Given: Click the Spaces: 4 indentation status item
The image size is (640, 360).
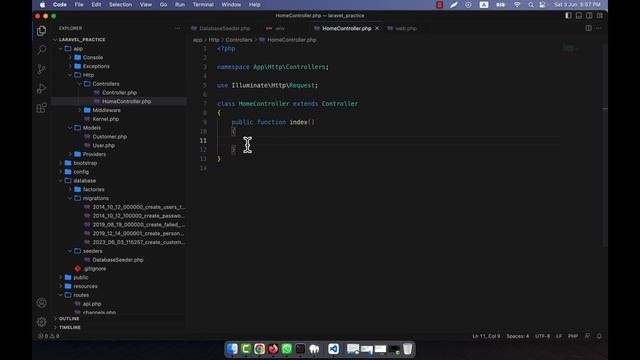Looking at the screenshot, I should 518,336.
